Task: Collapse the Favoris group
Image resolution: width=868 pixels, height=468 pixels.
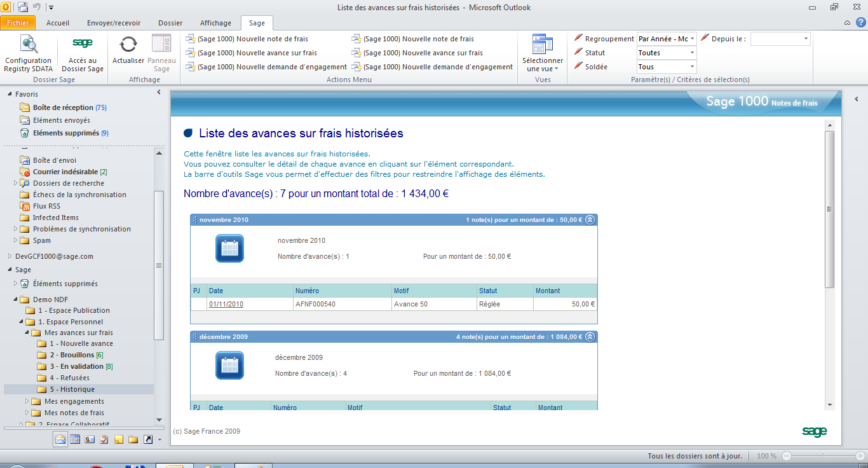Action: tap(10, 94)
